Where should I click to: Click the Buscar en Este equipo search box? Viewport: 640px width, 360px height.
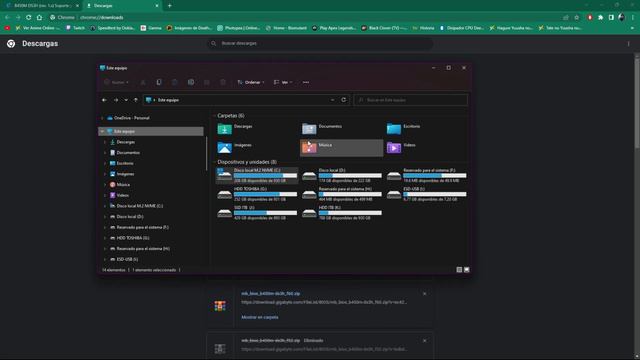point(411,100)
